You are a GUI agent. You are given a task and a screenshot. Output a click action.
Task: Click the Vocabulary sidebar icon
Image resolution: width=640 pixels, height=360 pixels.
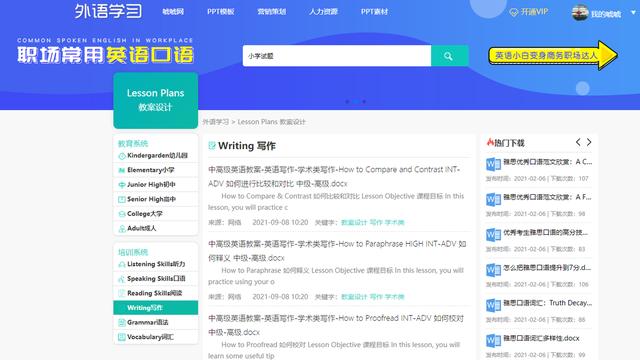(122, 337)
